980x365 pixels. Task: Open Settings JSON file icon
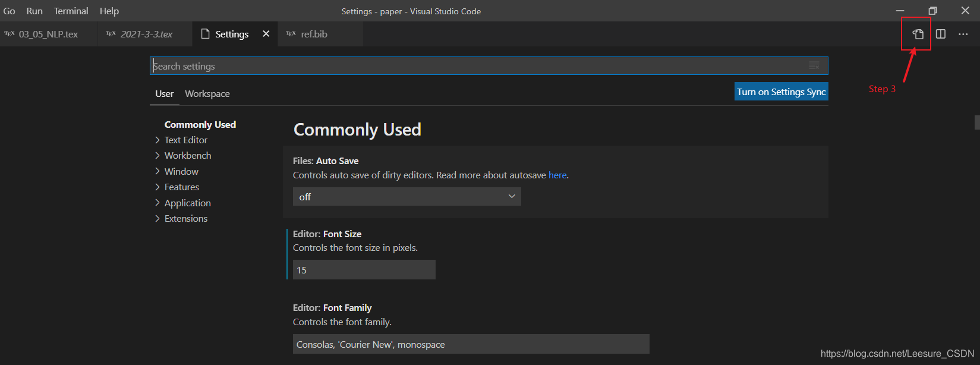(x=918, y=34)
